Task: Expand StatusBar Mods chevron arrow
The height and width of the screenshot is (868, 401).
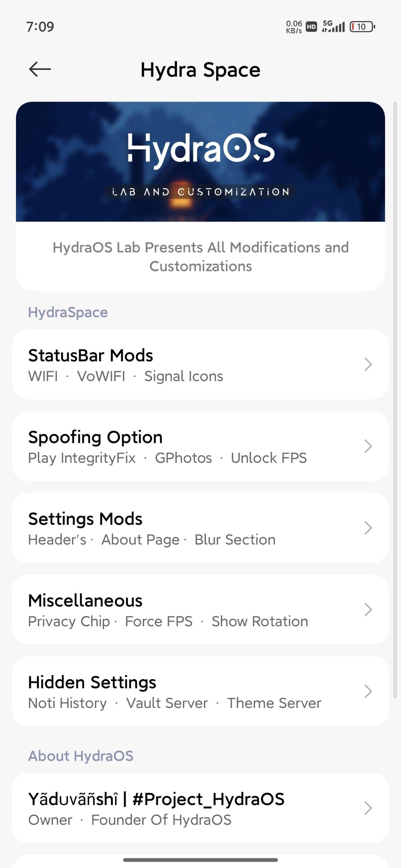Action: (x=368, y=364)
